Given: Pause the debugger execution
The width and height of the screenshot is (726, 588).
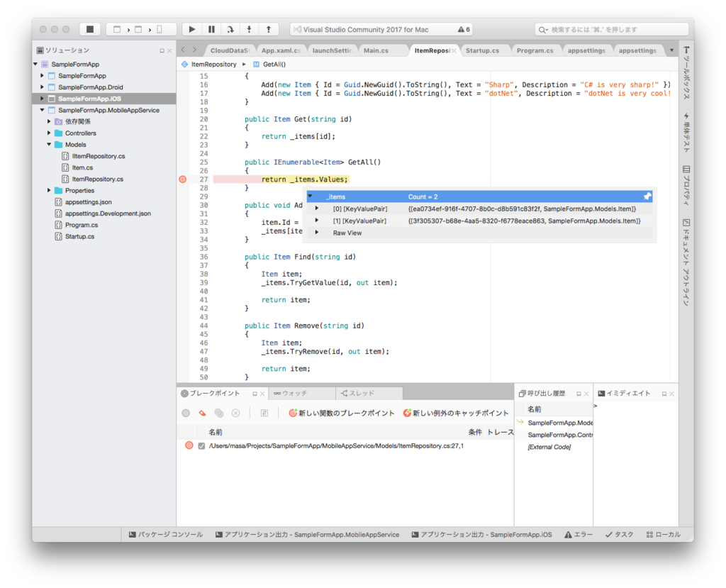Looking at the screenshot, I should 211,29.
